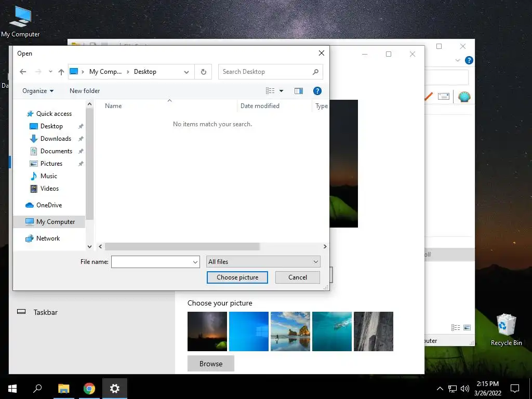Click the taskbar search magnifier
The image size is (532, 399).
click(x=37, y=389)
